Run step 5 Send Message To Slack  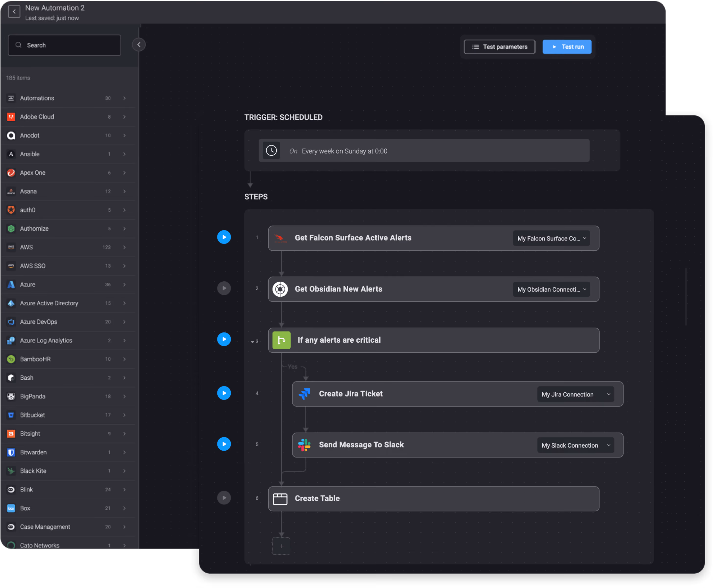(x=224, y=444)
